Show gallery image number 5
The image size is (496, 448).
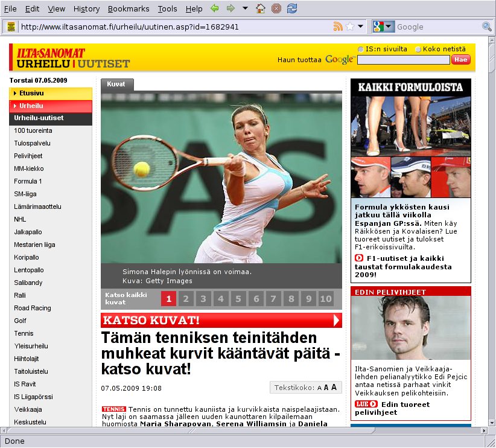pos(238,298)
